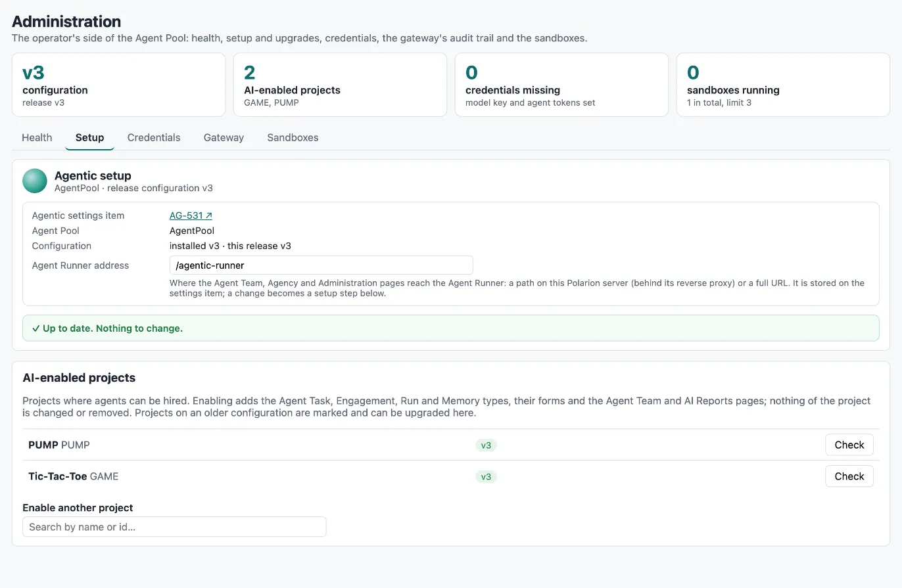Open the Credentials tab
Screen dimensions: 902x588
tap(154, 137)
